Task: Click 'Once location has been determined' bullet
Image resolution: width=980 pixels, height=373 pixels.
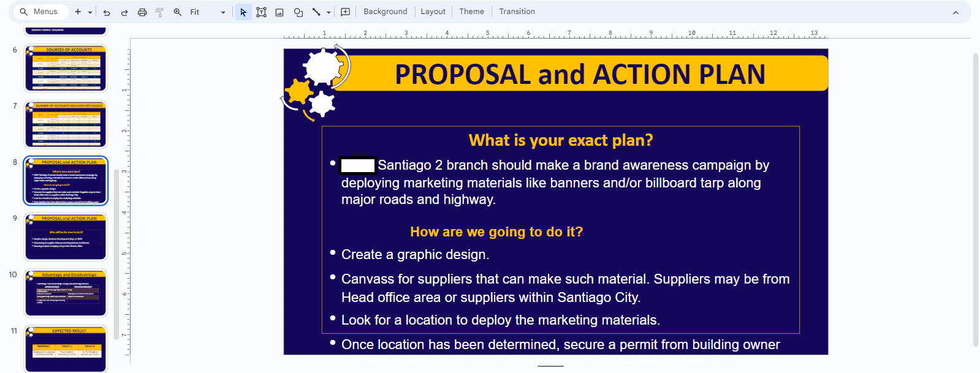Action: click(560, 344)
